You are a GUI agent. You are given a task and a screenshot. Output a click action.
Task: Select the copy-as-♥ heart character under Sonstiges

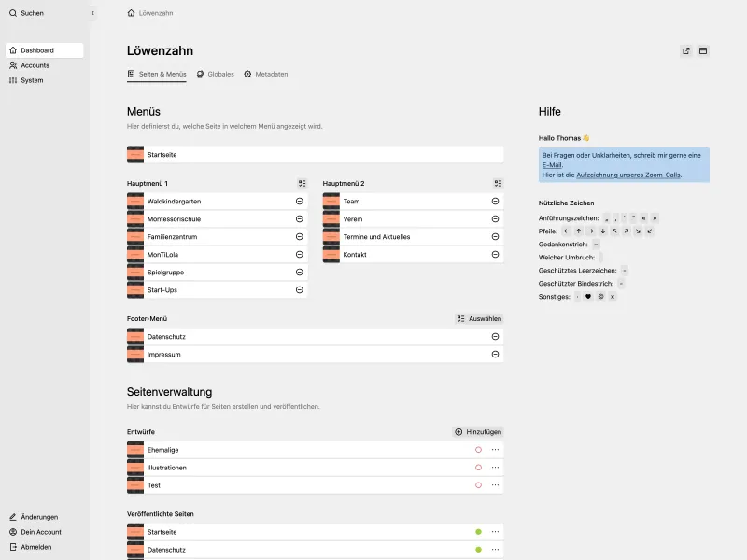[x=588, y=295]
